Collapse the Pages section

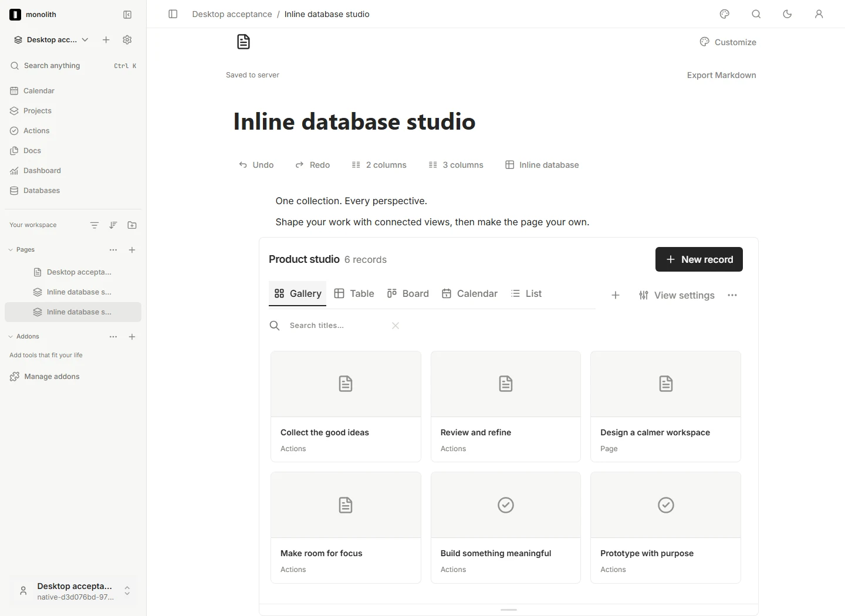click(x=11, y=250)
